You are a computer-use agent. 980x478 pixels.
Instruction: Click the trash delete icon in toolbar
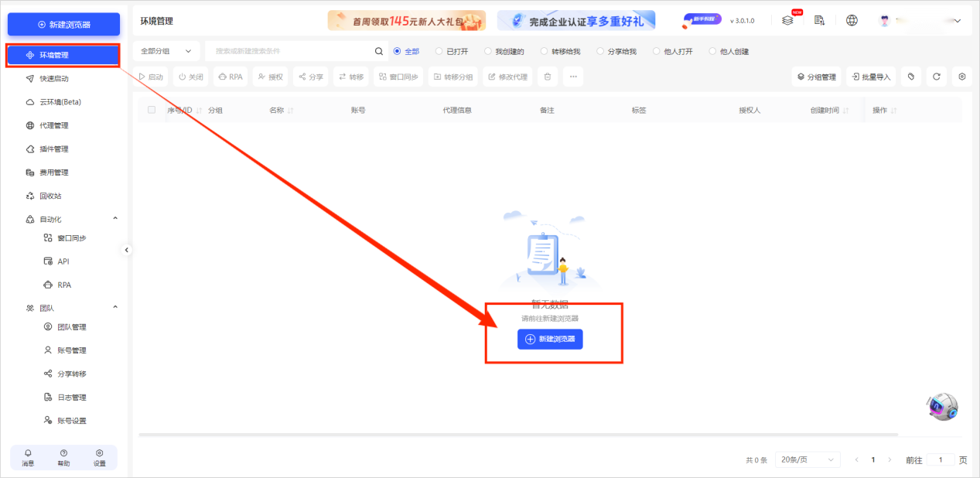tap(548, 77)
